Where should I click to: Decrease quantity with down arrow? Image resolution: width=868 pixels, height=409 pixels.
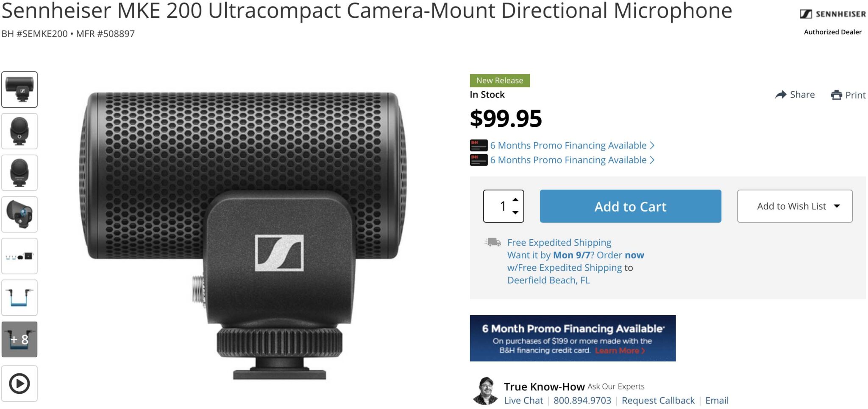tap(515, 213)
